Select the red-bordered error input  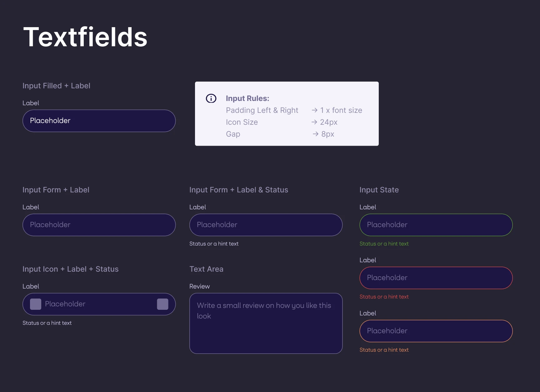tap(436, 278)
